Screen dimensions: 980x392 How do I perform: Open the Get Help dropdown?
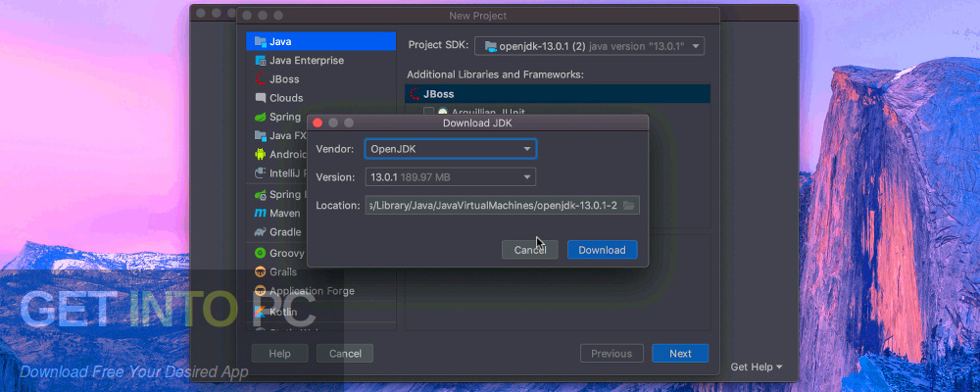tap(757, 367)
